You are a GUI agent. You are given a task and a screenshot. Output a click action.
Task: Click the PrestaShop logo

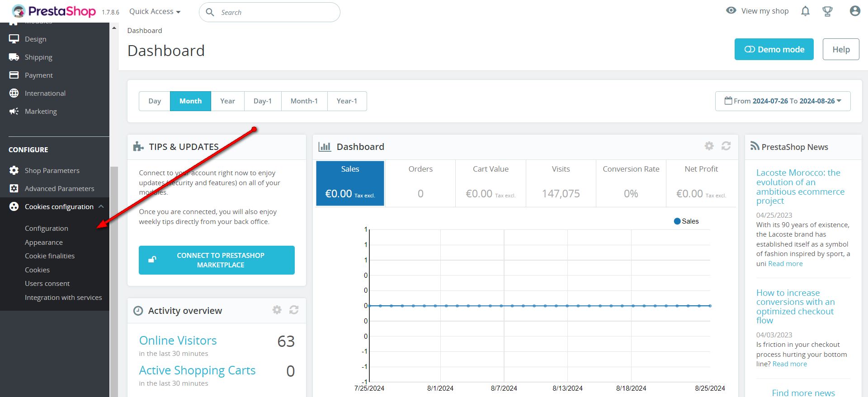[54, 11]
